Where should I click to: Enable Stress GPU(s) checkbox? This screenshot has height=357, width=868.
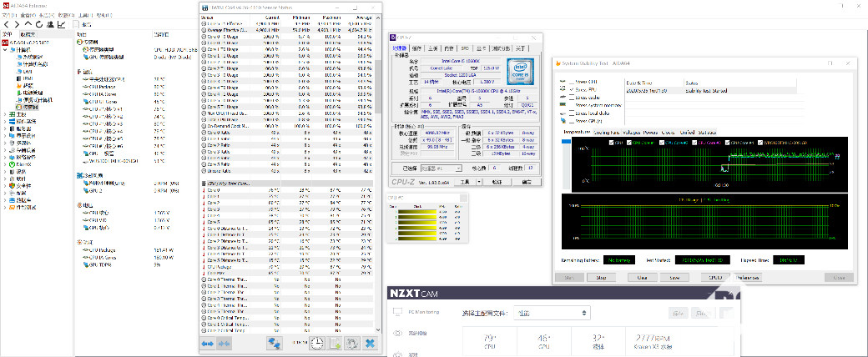[572, 121]
